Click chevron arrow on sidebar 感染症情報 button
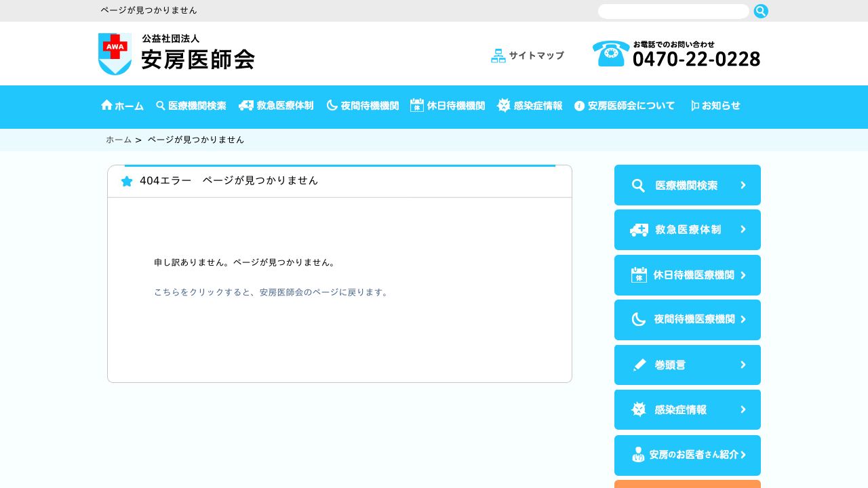 click(743, 409)
